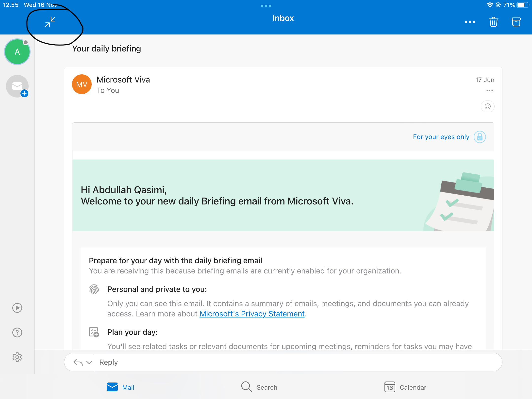Tap the Microsoft Viva MV sender avatar
Image resolution: width=532 pixels, height=399 pixels.
(x=82, y=84)
